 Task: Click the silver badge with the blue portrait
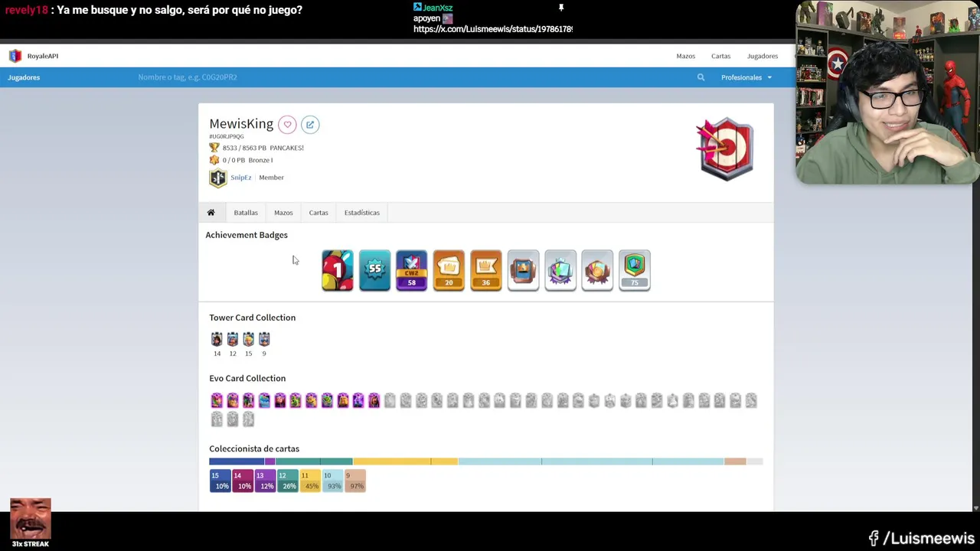point(523,270)
